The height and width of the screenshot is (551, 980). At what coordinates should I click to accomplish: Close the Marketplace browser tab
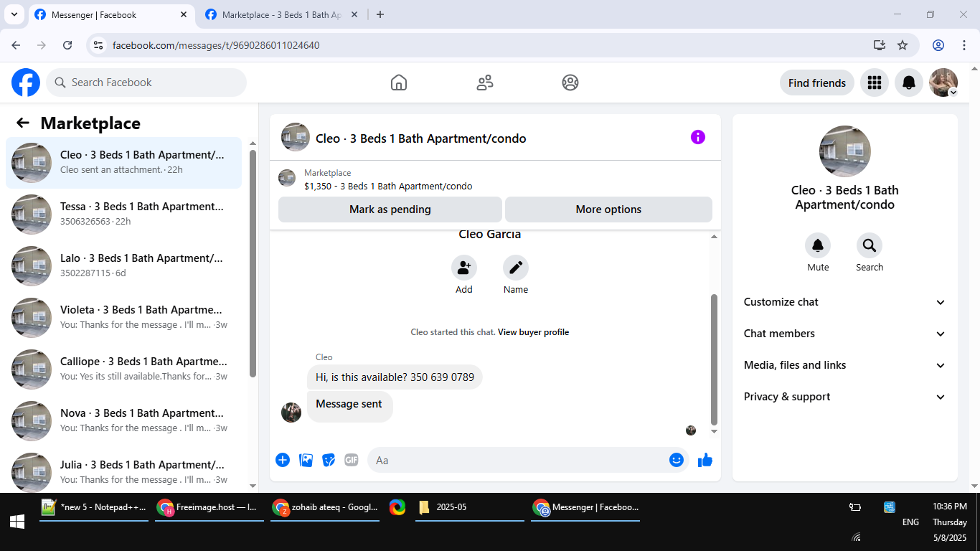(355, 14)
